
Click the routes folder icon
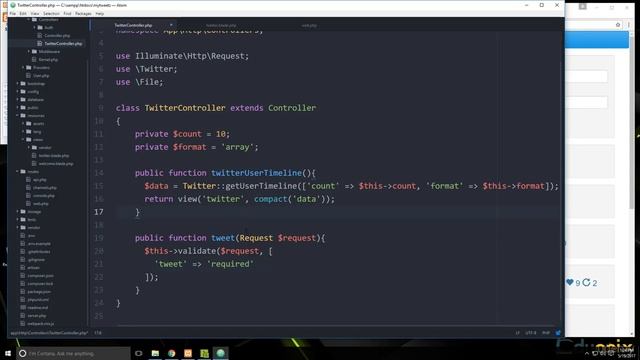pyautogui.click(x=23, y=171)
